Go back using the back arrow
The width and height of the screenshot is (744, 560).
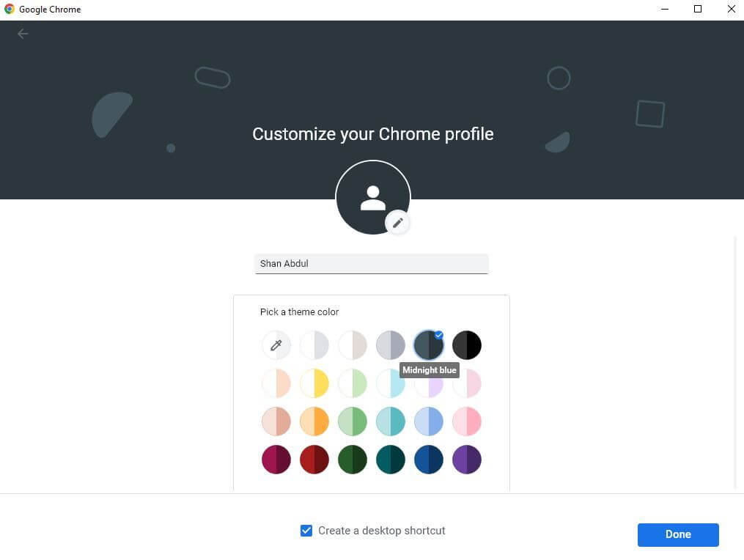point(23,34)
